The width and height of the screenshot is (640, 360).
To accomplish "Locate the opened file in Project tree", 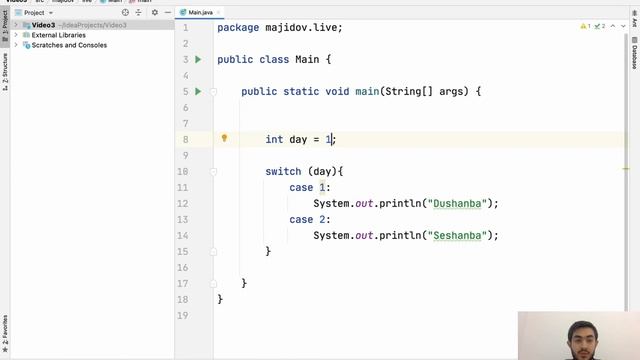I will (x=125, y=13).
